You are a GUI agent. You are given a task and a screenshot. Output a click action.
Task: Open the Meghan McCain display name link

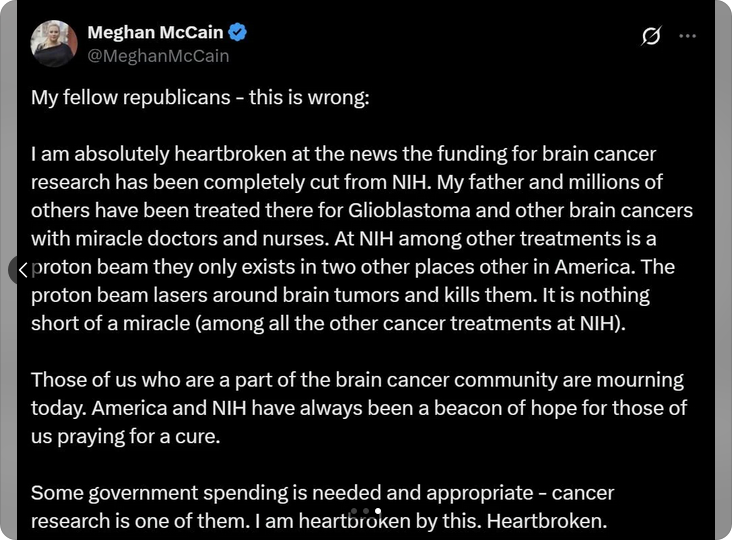point(155,32)
